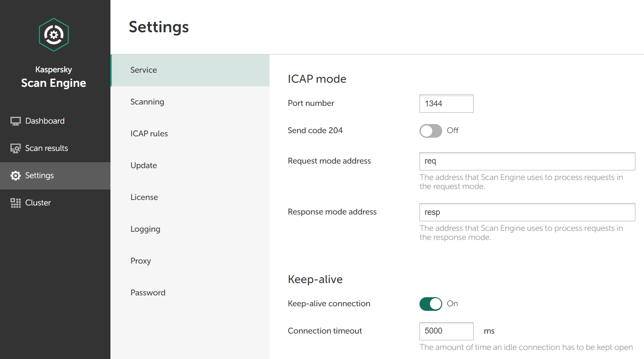Click the Request mode address field

[x=527, y=161]
